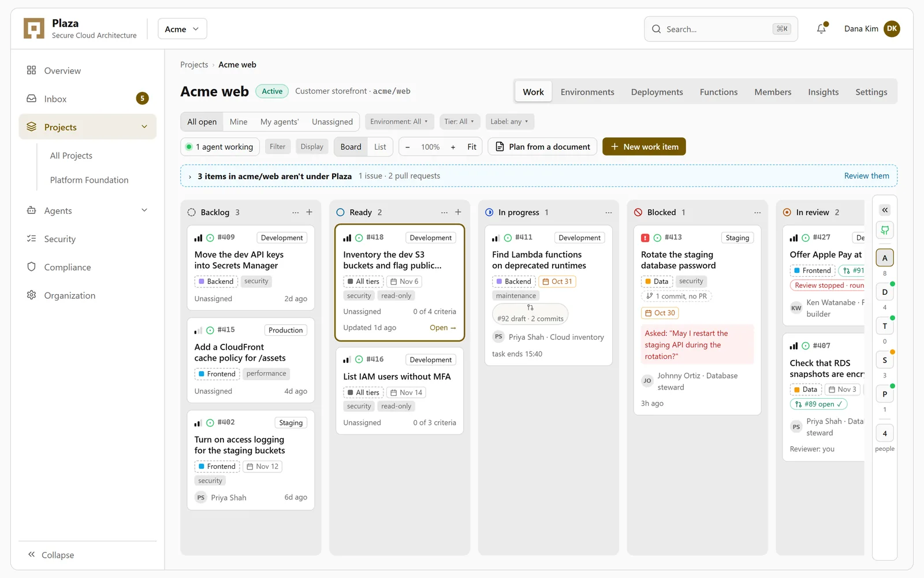Screen dimensions: 924x578
Task: Open the In progress column more options
Action: click(609, 212)
